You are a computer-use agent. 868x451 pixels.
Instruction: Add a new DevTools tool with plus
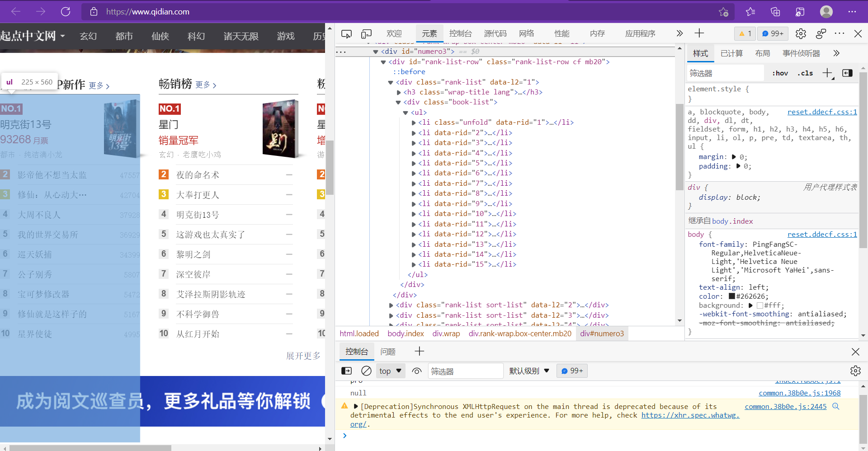699,33
